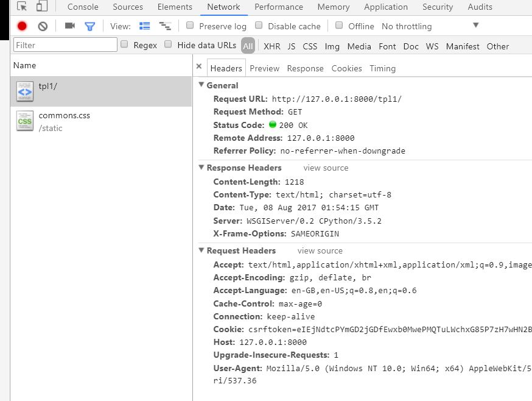Select the Headers detail tab
Screen dimensions: 532x401
(x=226, y=68)
